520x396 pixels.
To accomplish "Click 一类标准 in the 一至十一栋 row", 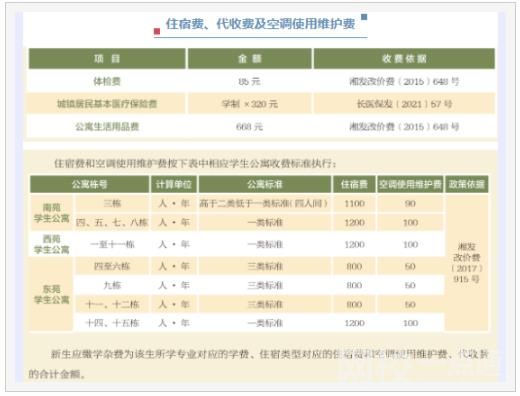I will tap(265, 244).
